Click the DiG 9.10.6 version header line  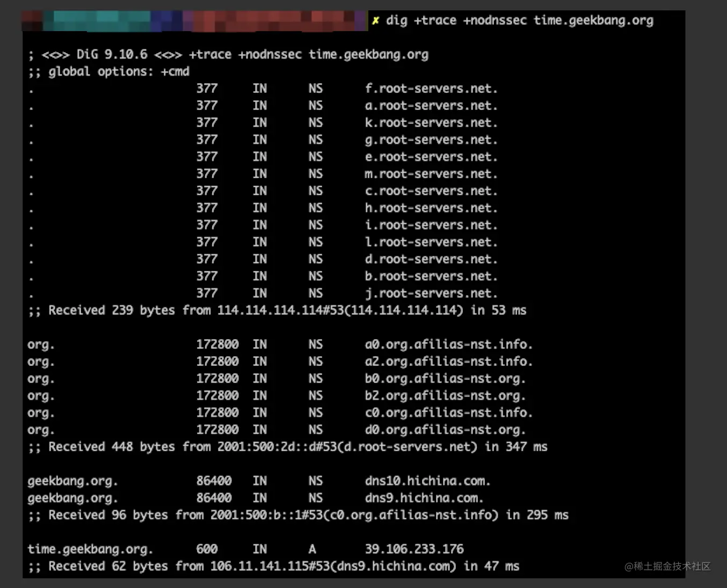click(228, 54)
